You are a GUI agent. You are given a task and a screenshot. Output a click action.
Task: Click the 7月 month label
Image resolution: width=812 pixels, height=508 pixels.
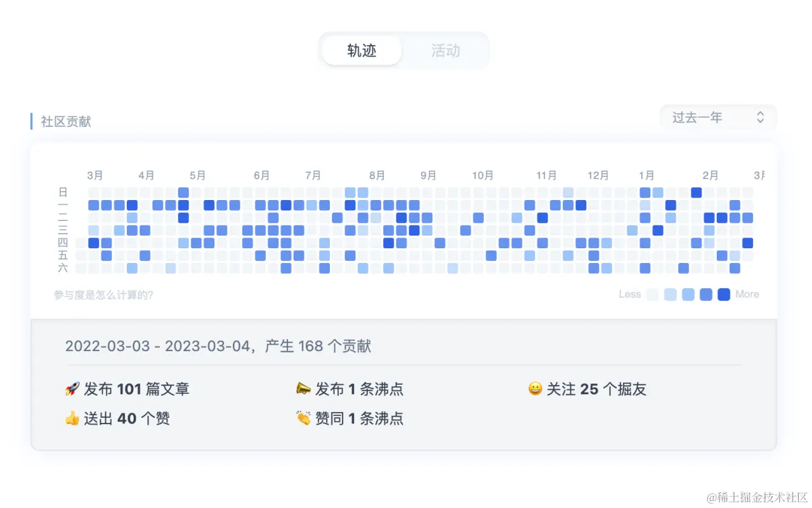(x=313, y=175)
